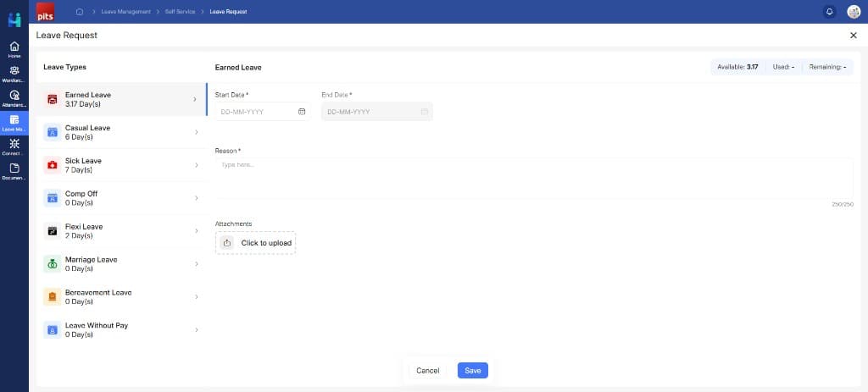Click the Available 3.17 balance text
868x392 pixels.
click(x=737, y=67)
